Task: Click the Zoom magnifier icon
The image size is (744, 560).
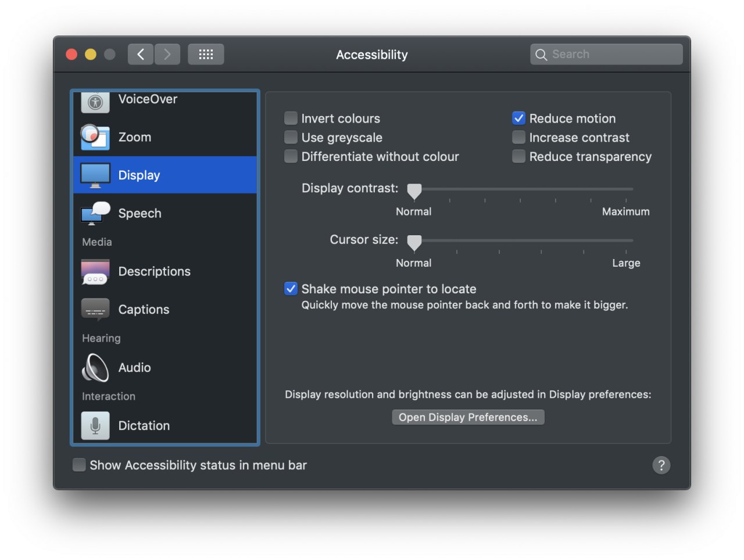Action: [x=95, y=137]
